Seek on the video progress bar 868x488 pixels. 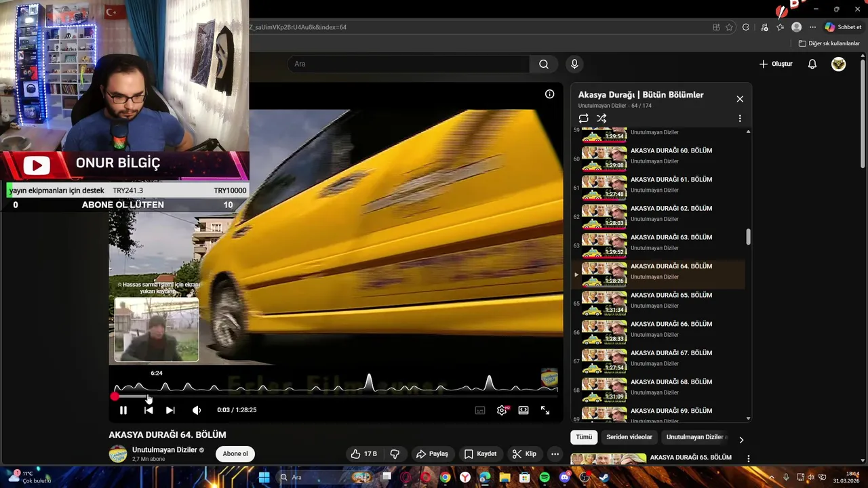click(336, 396)
